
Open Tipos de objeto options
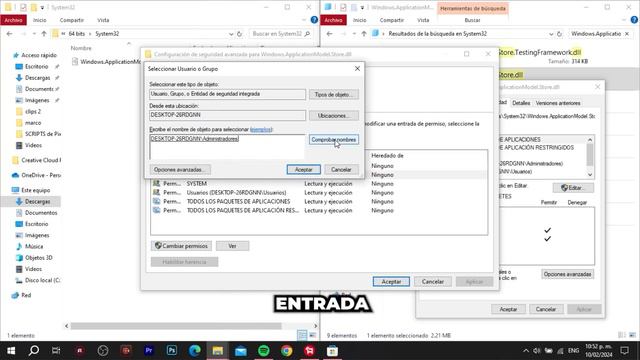click(x=333, y=94)
